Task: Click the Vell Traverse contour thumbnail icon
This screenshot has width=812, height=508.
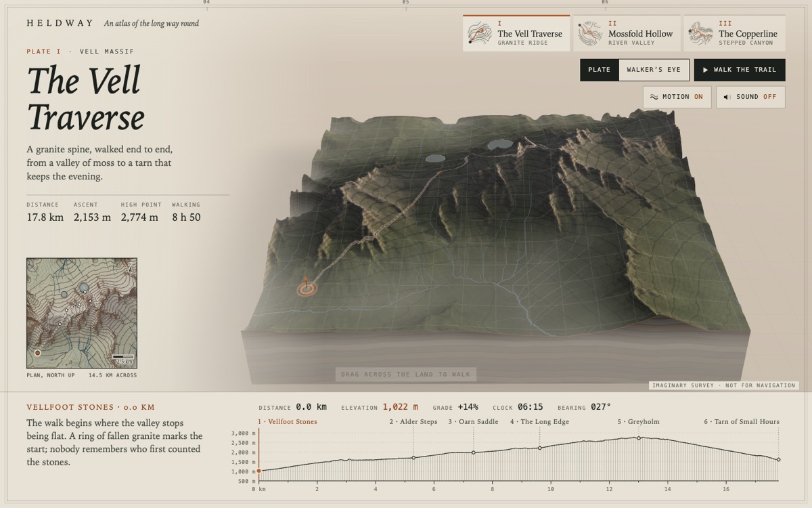Action: 480,34
